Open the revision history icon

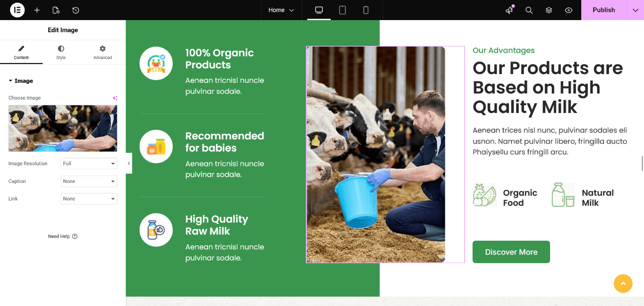pos(75,10)
